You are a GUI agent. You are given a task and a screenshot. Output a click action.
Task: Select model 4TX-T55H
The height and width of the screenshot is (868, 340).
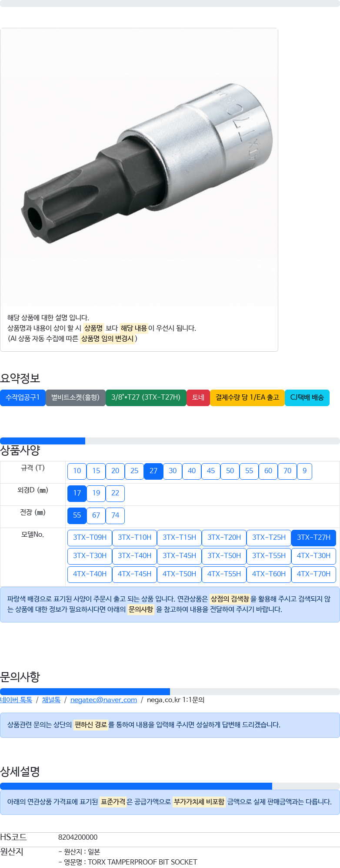point(224,574)
